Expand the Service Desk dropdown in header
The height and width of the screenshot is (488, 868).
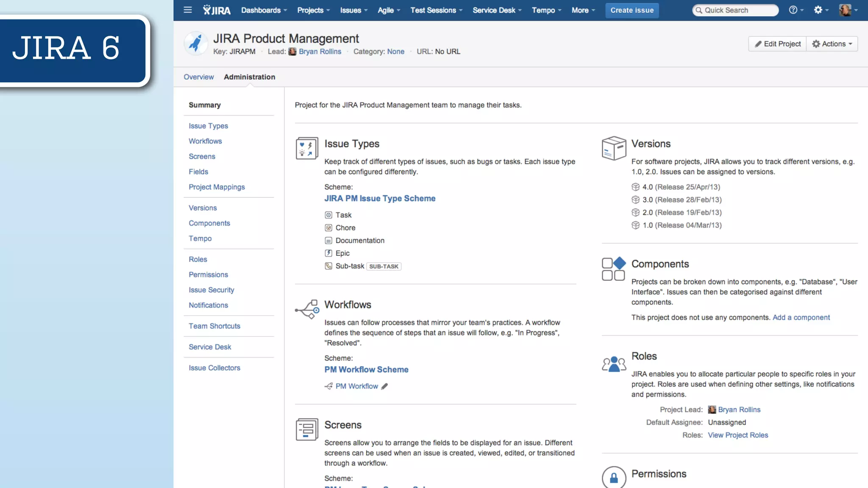click(497, 10)
